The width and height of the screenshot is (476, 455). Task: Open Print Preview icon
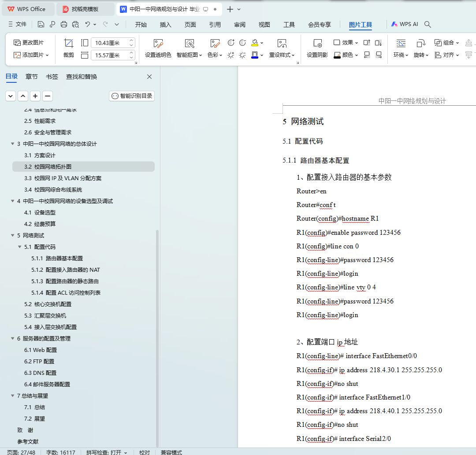pos(75,24)
